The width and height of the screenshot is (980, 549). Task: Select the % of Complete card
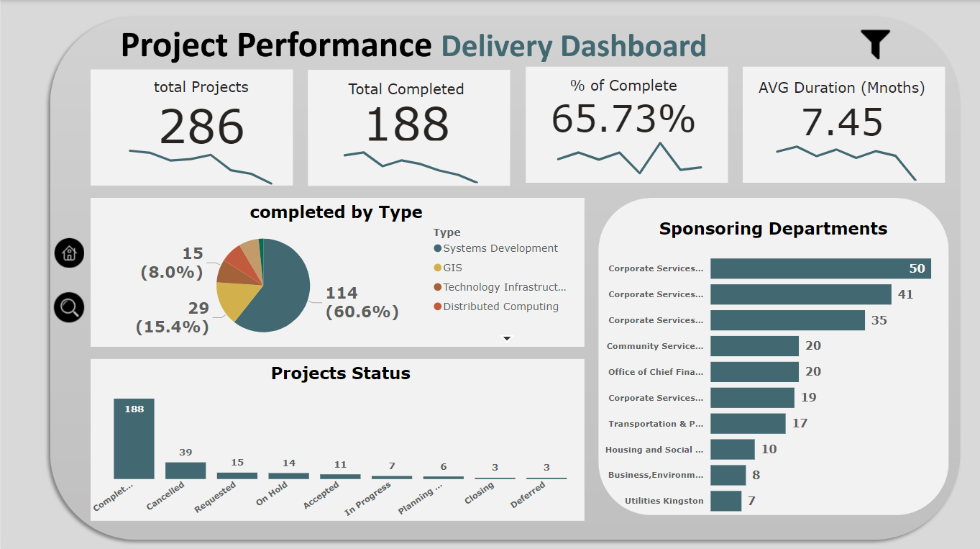[626, 124]
